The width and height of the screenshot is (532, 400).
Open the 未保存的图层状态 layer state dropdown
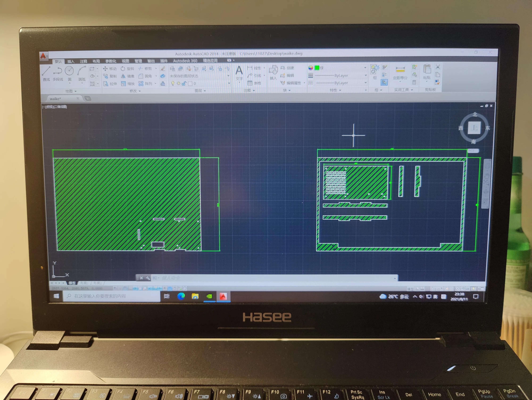click(200, 76)
